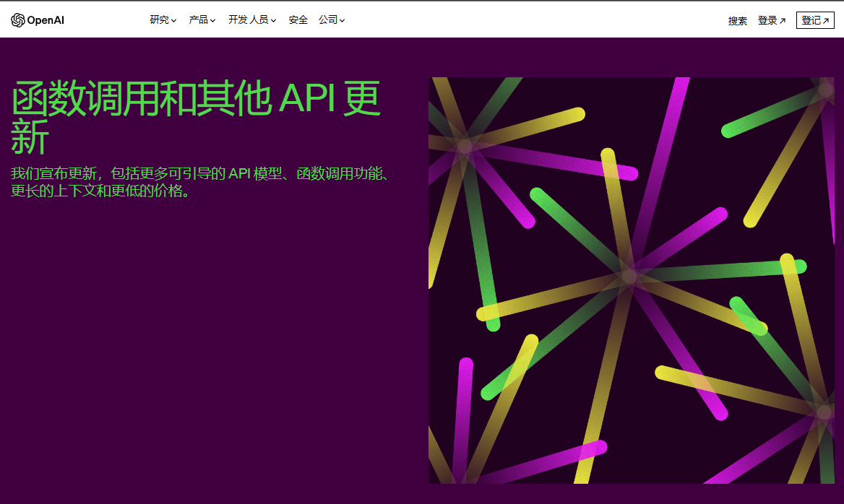
Task: Expand the chevron beside 研究
Action: coord(174,21)
